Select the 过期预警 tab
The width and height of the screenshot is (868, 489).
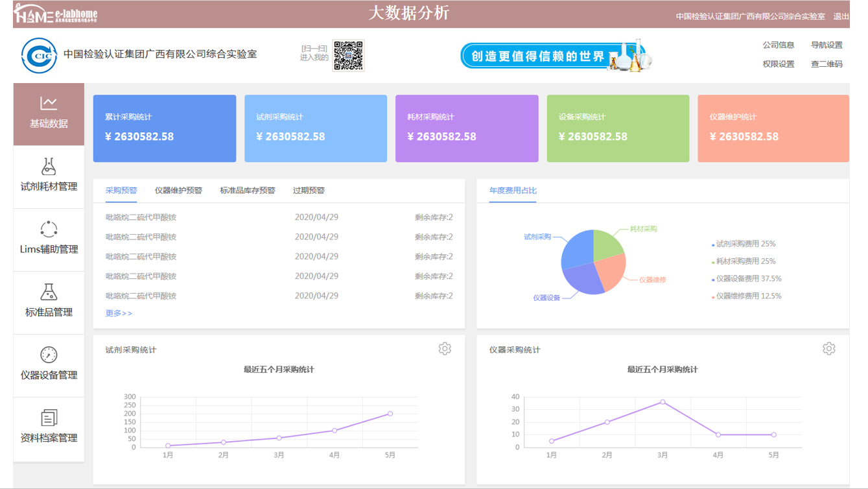pos(309,191)
